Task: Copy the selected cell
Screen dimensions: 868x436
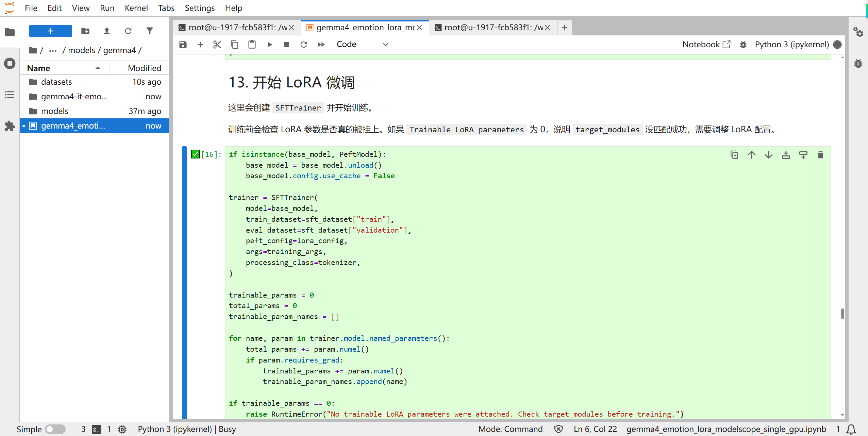Action: (x=235, y=45)
